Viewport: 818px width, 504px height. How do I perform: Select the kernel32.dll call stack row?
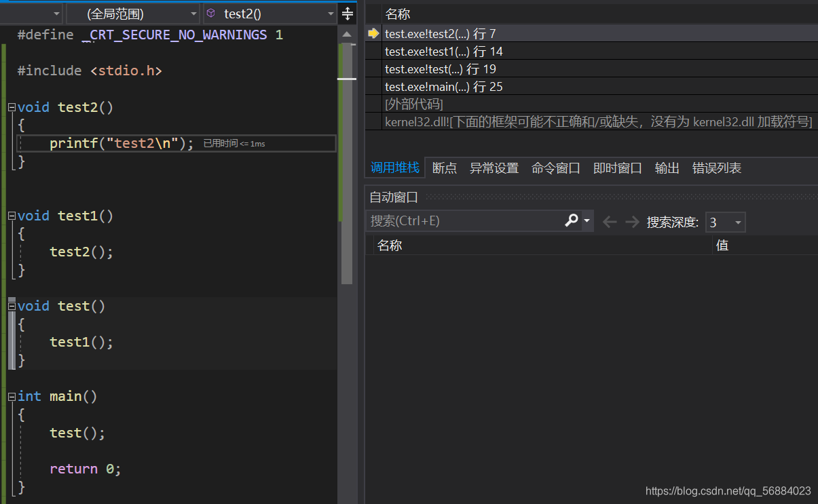tap(591, 121)
